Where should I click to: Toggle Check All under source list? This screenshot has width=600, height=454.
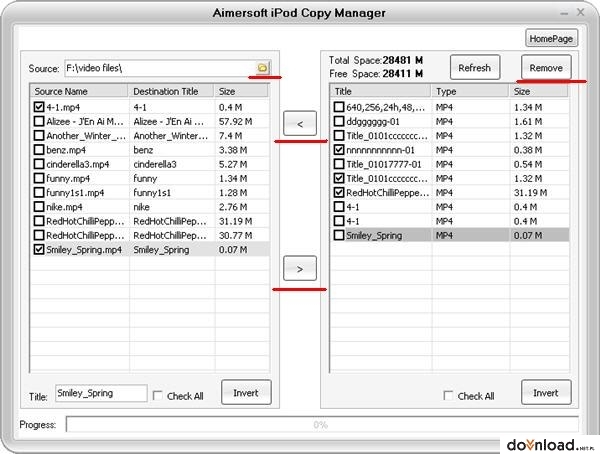point(158,395)
